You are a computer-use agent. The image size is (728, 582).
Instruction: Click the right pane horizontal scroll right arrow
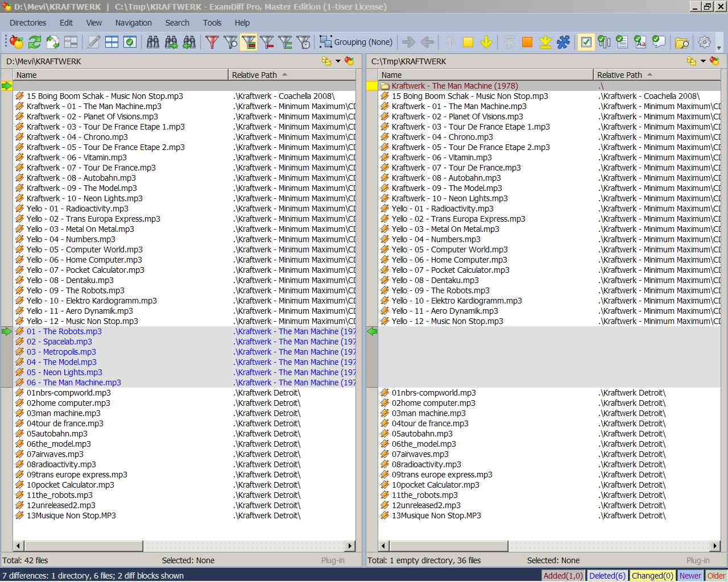coord(715,546)
